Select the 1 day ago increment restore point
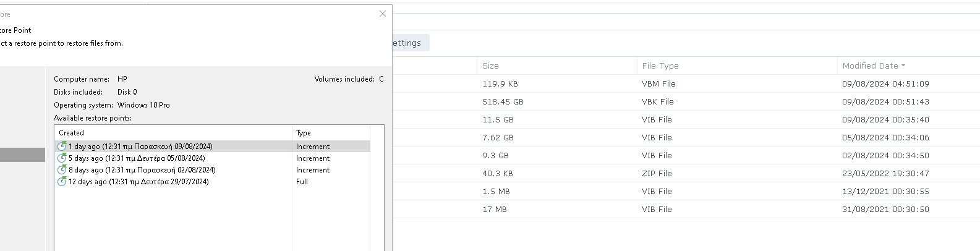The image size is (980, 251). point(212,147)
